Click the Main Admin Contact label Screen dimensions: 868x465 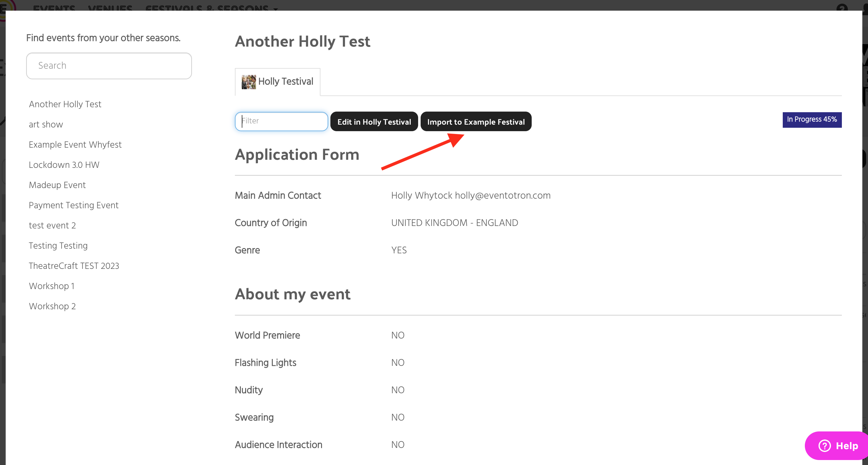point(278,196)
